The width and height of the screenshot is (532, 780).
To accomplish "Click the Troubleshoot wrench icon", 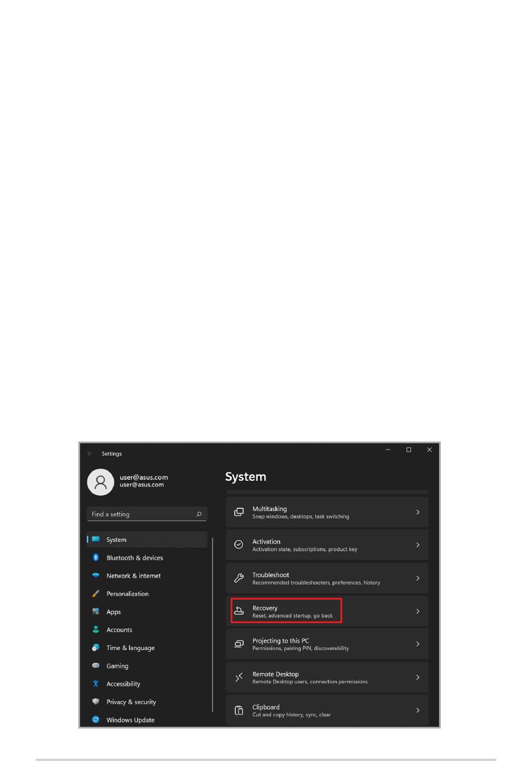I will tap(239, 578).
